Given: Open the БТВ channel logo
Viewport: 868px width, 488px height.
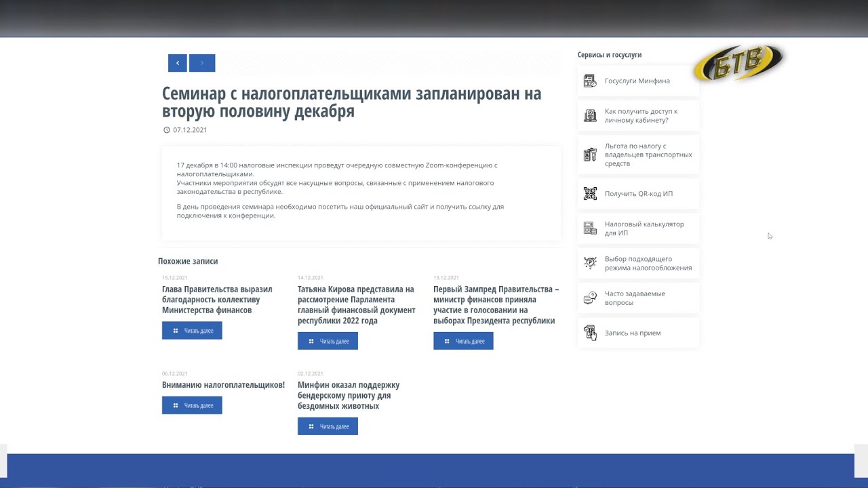Looking at the screenshot, I should coord(738,64).
